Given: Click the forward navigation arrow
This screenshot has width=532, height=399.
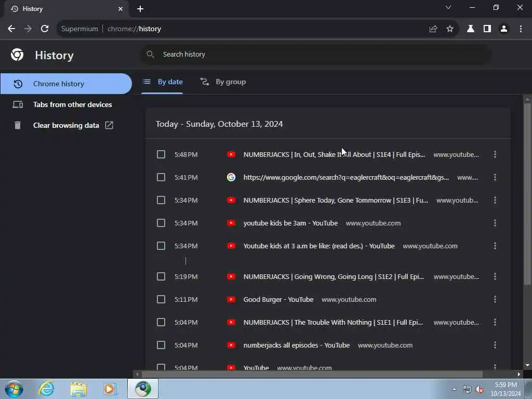Looking at the screenshot, I should [x=28, y=29].
